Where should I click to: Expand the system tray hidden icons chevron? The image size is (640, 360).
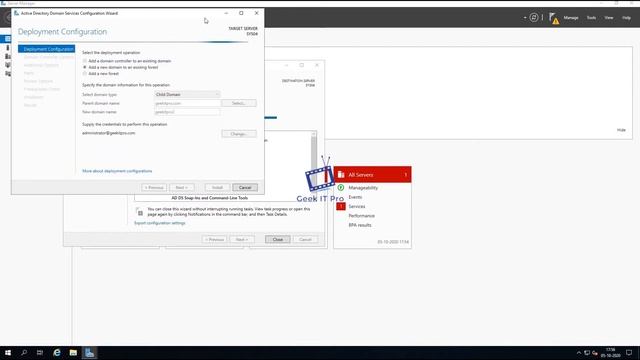click(579, 353)
